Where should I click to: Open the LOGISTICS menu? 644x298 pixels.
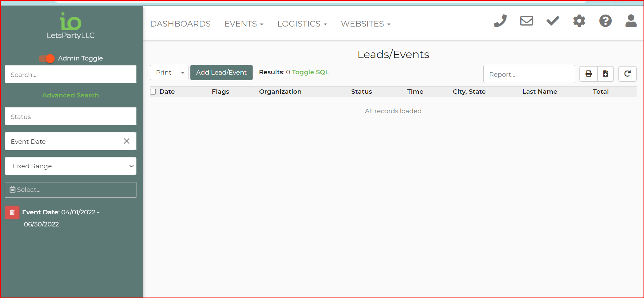coord(302,24)
